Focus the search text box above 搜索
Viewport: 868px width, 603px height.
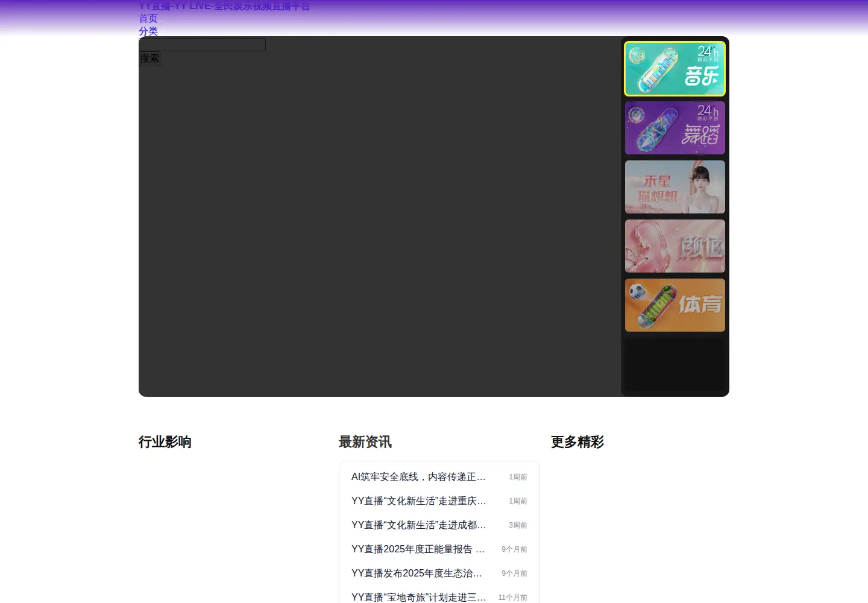coord(203,45)
